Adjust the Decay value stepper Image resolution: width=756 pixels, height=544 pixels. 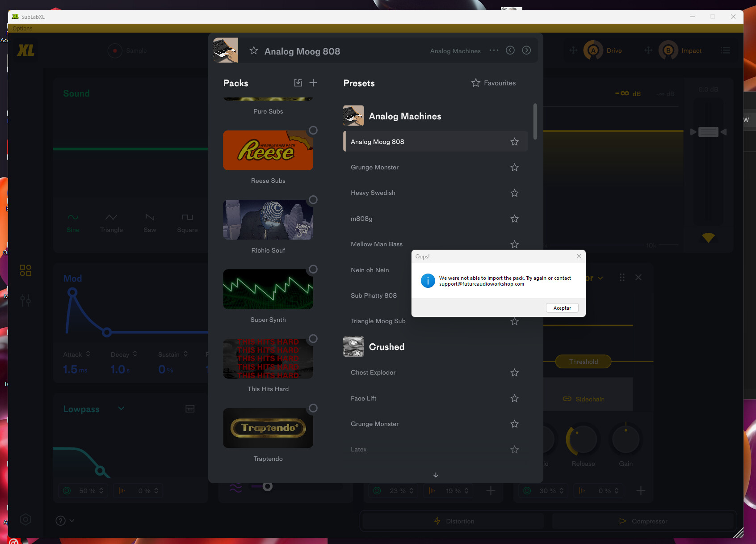click(135, 354)
